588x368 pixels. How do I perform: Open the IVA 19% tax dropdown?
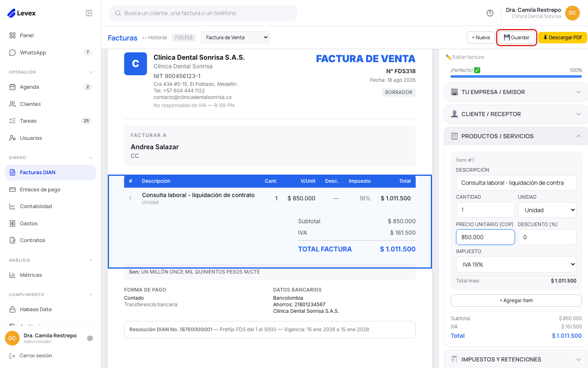pos(516,265)
